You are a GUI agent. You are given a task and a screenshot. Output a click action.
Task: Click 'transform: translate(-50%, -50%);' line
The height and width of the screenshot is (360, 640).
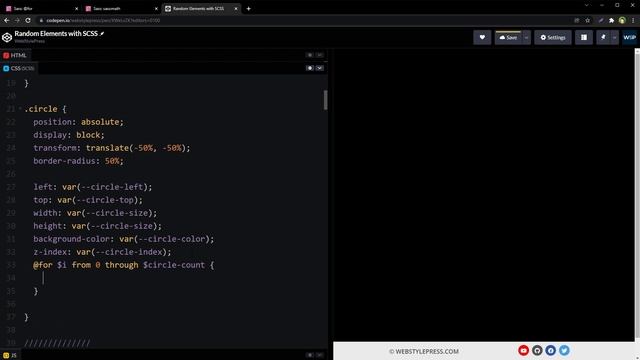[x=112, y=148]
